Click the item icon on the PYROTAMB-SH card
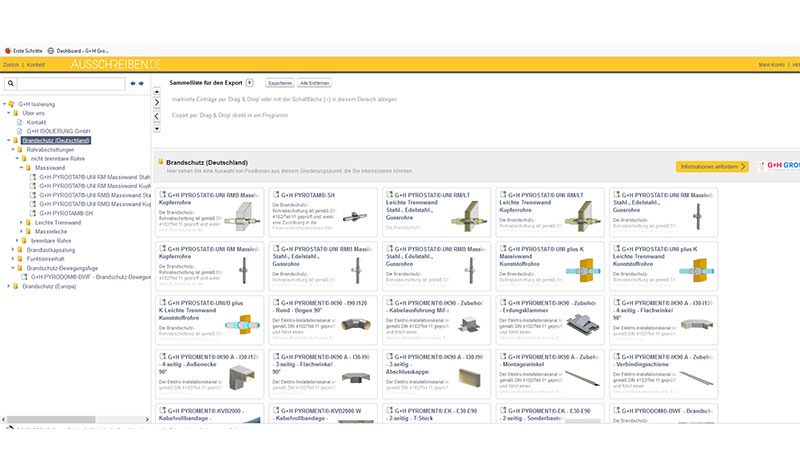This screenshot has width=800, height=472. [276, 195]
